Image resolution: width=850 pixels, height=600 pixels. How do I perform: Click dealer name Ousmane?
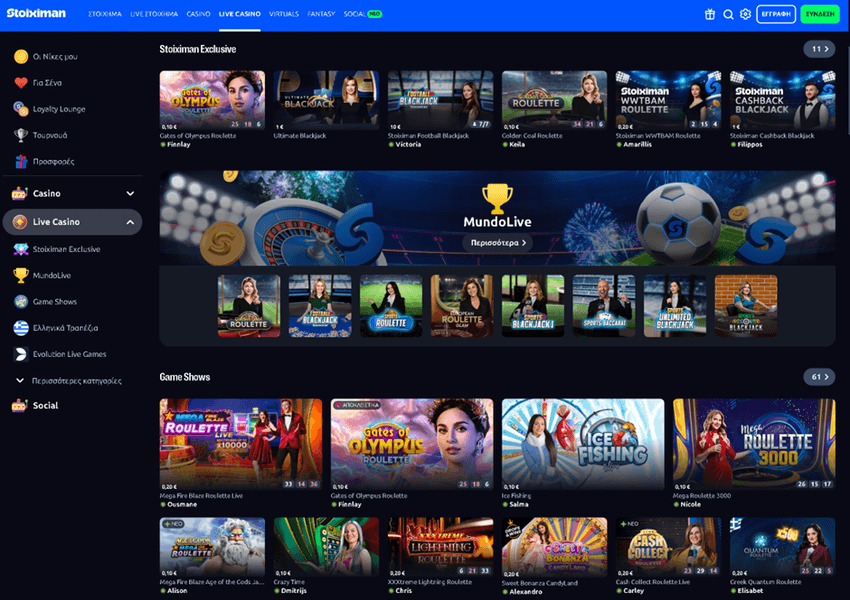tap(182, 505)
